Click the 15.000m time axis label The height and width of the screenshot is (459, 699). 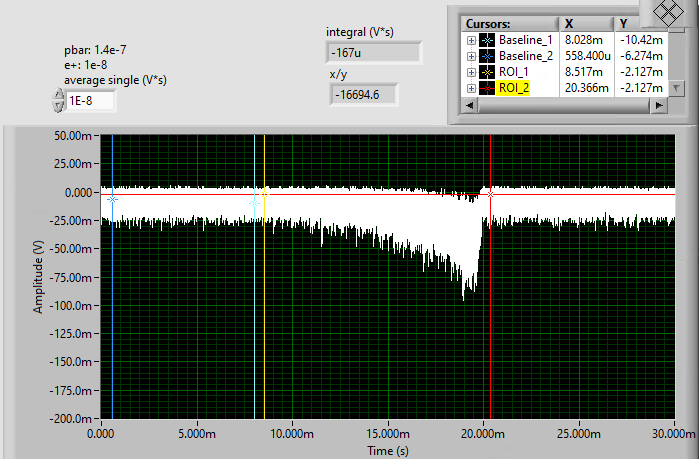388,434
